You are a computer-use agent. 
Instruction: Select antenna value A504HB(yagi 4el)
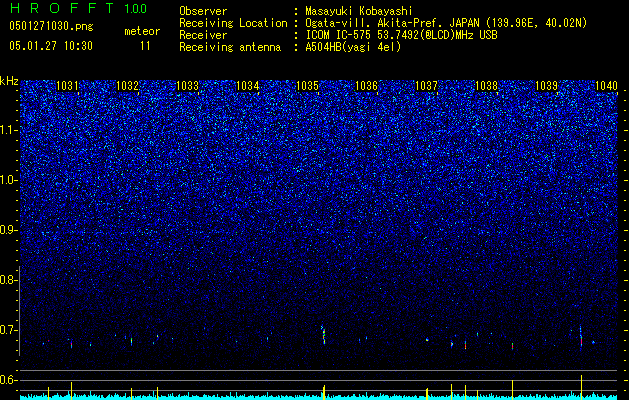(353, 47)
